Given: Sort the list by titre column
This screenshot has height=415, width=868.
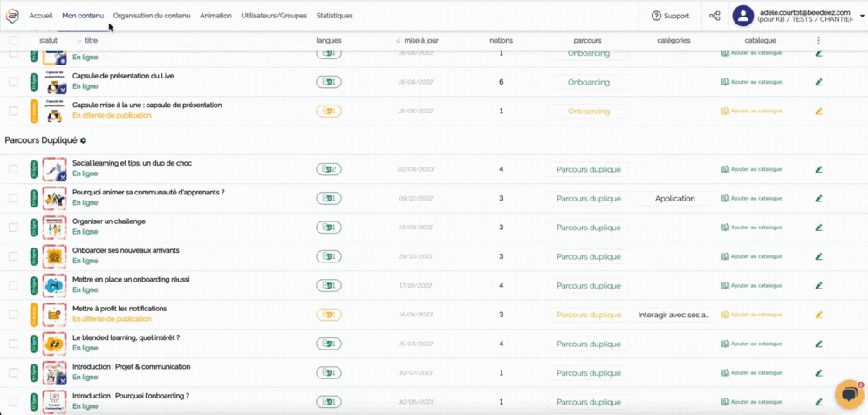Looking at the screenshot, I should (91, 41).
